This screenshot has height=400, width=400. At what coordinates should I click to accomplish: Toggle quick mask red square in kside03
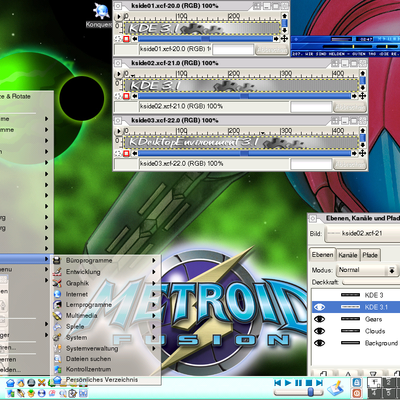(126, 153)
